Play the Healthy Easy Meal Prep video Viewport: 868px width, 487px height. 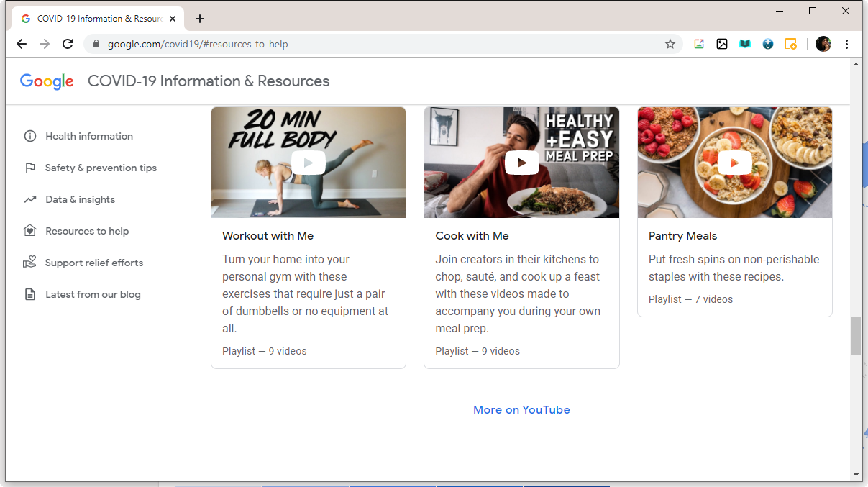[521, 163]
